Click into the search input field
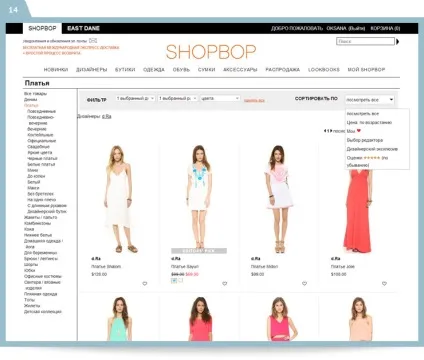 coord(365,42)
